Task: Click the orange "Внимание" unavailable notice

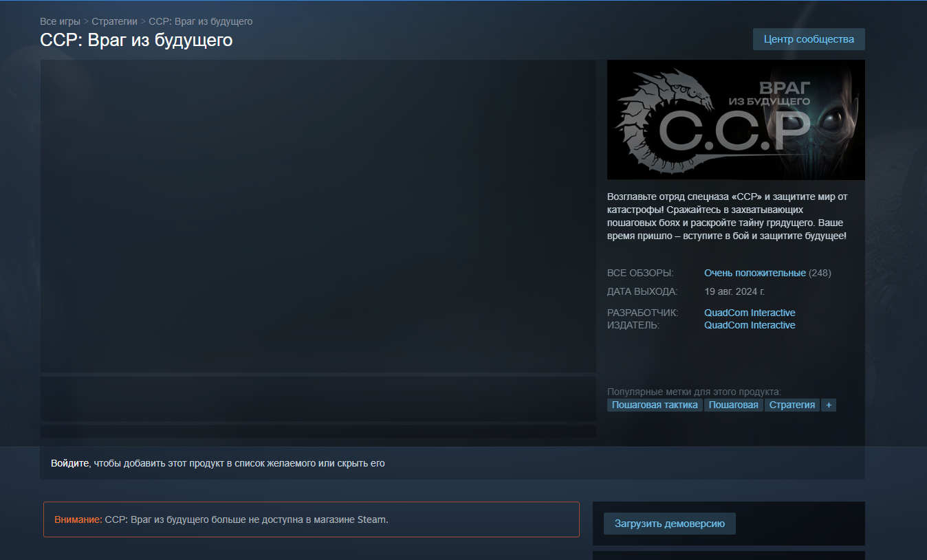Action: [312, 519]
